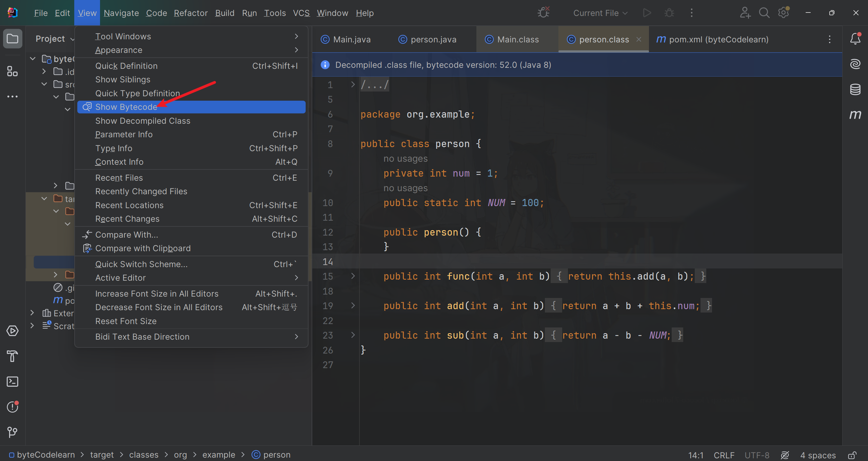The width and height of the screenshot is (868, 461).
Task: Click UTF-8 encoding in status bar
Action: click(x=757, y=455)
